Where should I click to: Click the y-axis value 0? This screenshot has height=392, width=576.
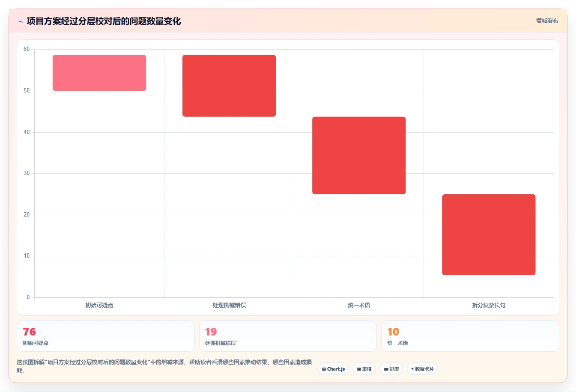coord(28,297)
